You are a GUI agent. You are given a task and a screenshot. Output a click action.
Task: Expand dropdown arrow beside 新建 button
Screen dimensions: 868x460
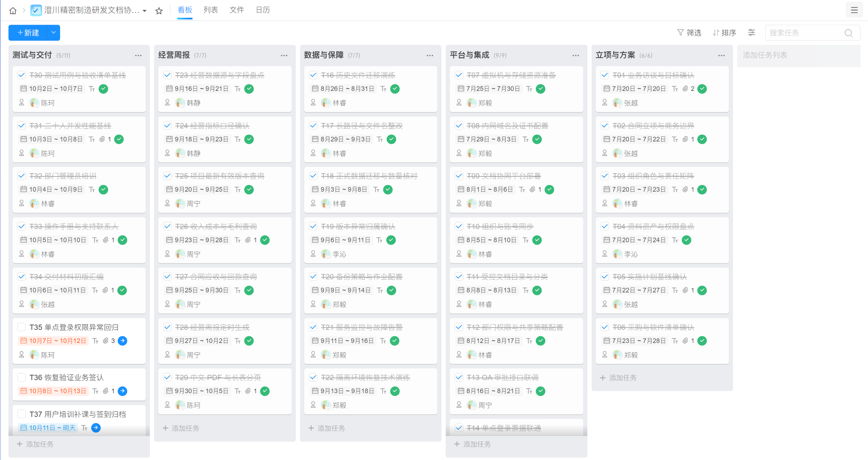[x=53, y=33]
